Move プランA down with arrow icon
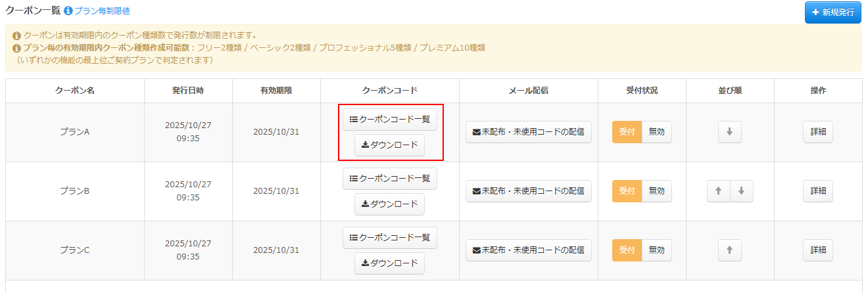Screen dimensions: 868x293 (x=729, y=132)
